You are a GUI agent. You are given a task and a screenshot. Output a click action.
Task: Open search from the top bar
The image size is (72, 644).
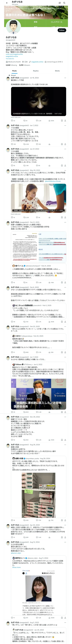(x=64, y=3)
